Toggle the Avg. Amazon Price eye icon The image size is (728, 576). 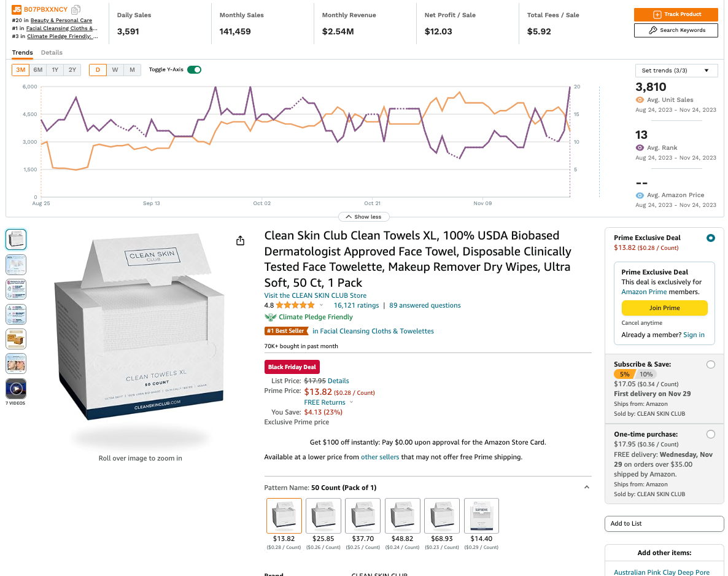[640, 195]
